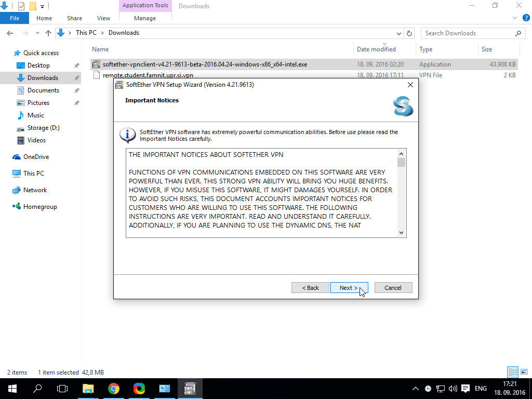Refresh the Downloads folder
532x399 pixels.
click(409, 33)
